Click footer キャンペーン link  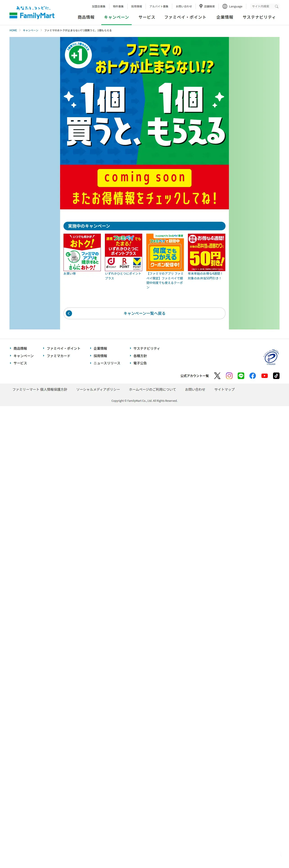click(x=24, y=356)
